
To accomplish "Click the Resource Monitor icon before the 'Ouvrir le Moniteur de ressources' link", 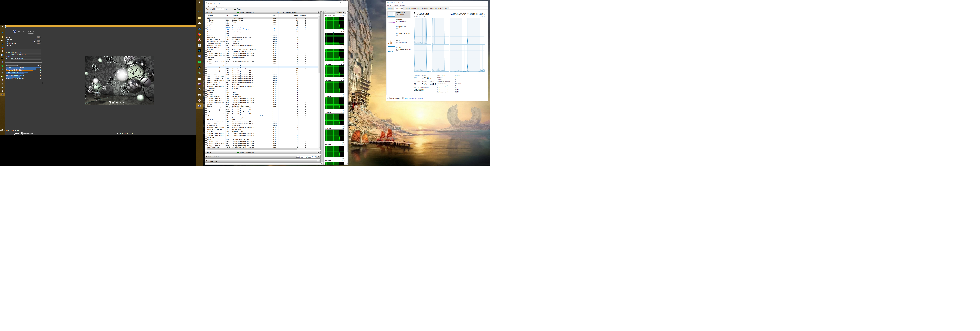I will (403, 98).
